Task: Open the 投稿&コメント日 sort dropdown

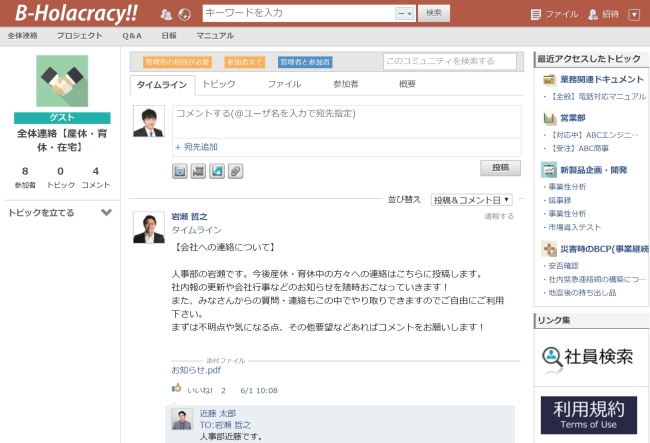Action: 471,200
